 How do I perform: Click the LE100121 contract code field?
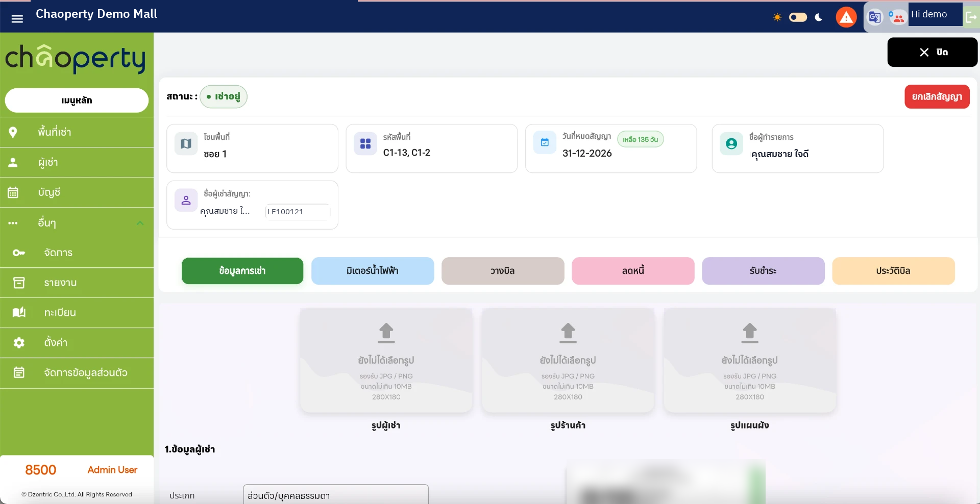298,212
